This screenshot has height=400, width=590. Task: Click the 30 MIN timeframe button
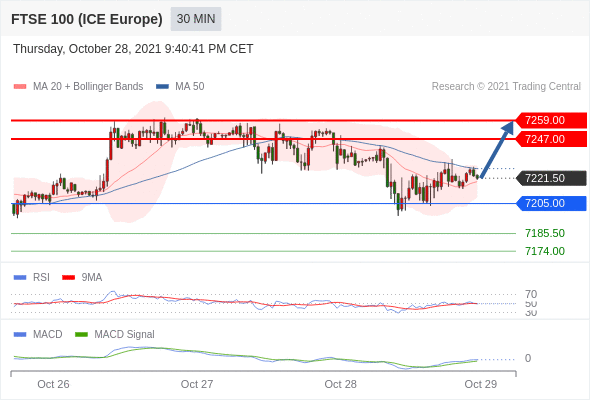[x=196, y=19]
